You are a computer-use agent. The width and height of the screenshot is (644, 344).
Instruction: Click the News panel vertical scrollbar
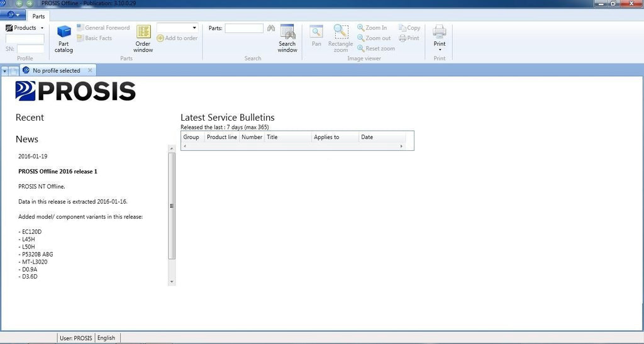[x=172, y=205]
